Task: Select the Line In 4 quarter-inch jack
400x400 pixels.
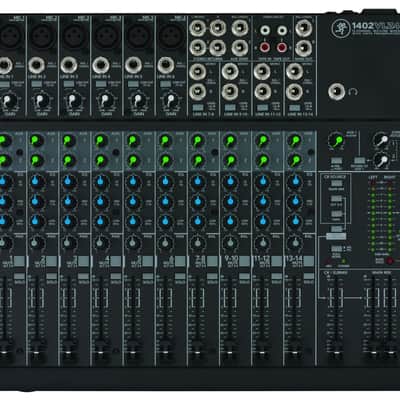Action: 100,65
